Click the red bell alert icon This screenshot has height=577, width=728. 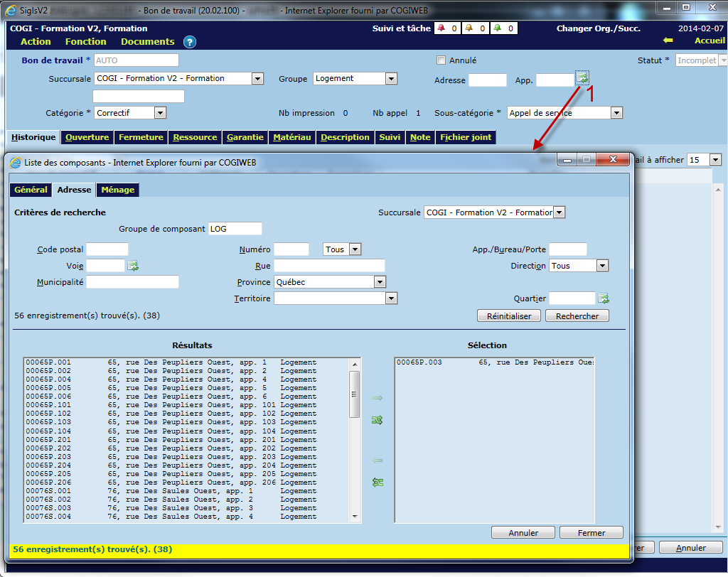441,28
